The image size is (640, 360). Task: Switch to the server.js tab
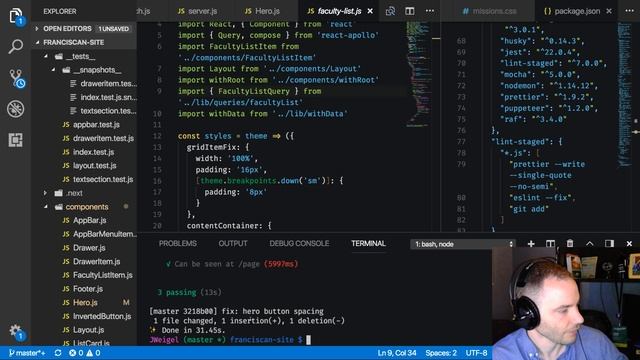click(x=198, y=11)
